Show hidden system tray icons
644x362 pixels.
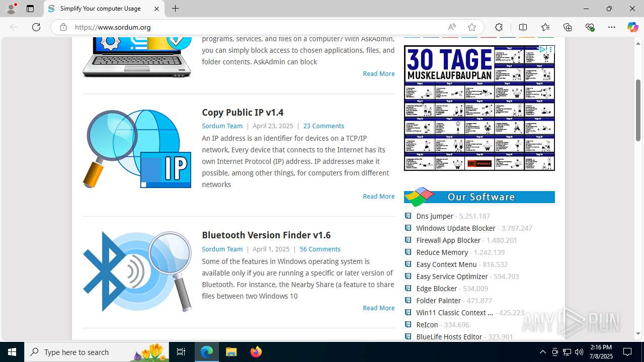coord(542,352)
